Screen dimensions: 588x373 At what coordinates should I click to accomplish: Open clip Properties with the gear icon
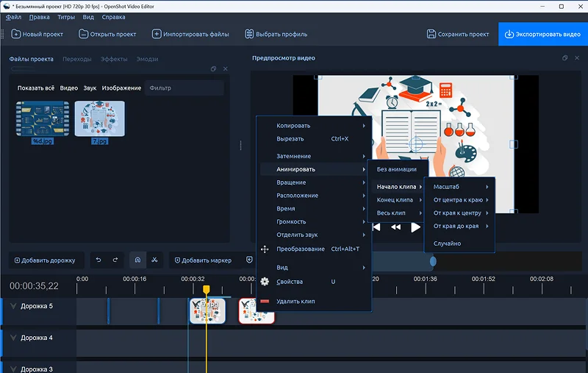265,282
